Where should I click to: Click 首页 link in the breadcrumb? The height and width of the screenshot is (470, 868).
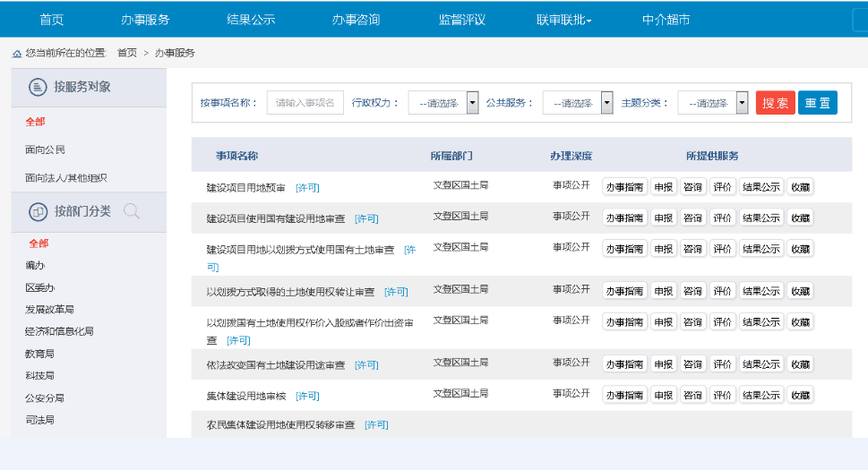[x=127, y=53]
